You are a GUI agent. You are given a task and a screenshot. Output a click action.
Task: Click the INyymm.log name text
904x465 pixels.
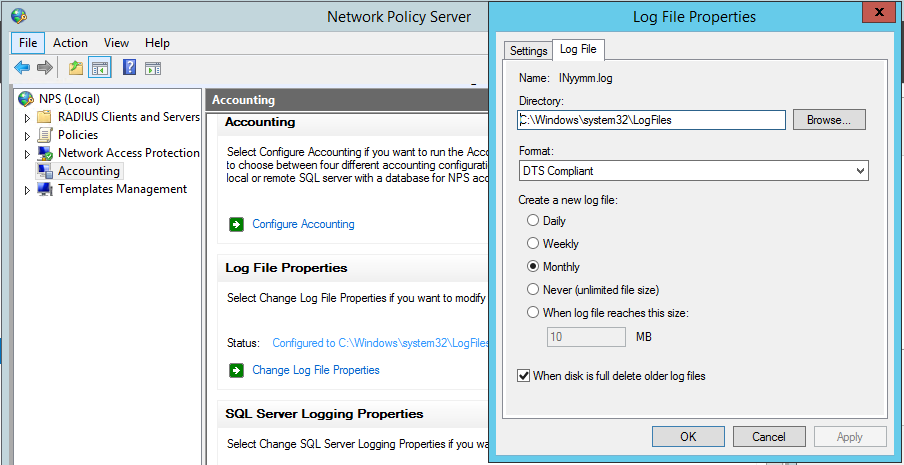586,78
